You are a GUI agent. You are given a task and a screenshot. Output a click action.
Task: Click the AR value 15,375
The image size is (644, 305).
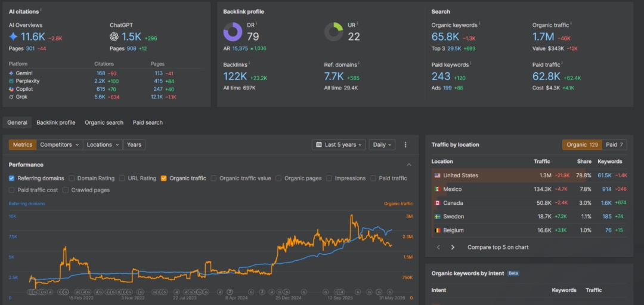[x=240, y=48]
